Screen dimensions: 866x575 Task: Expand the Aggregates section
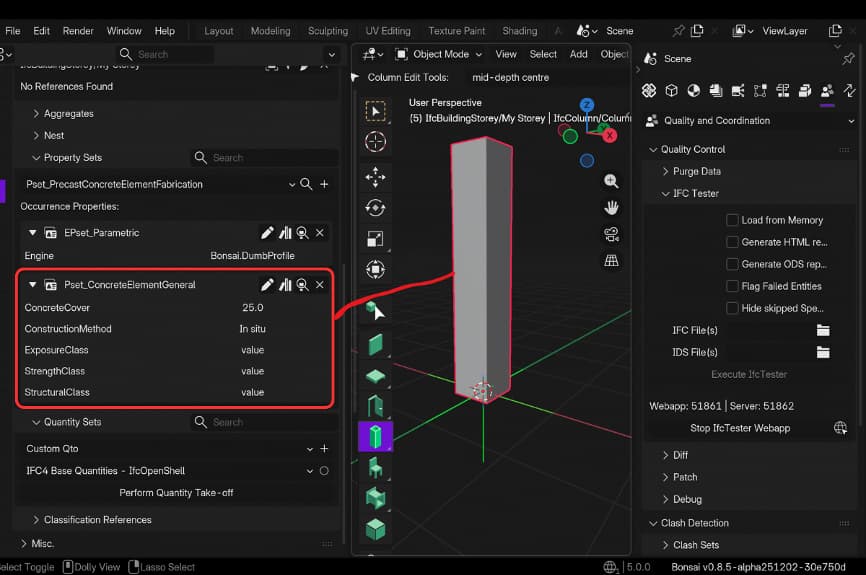68,114
